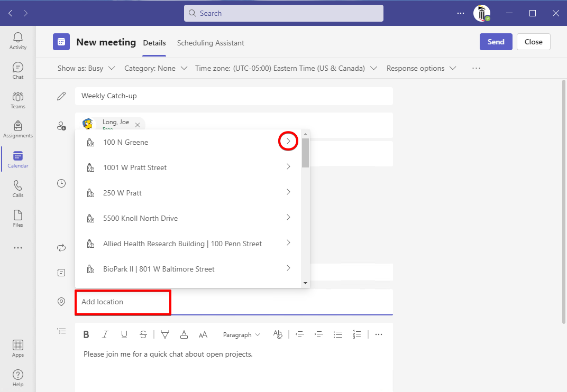
Task: Expand the 100 N Greene location
Action: (288, 142)
